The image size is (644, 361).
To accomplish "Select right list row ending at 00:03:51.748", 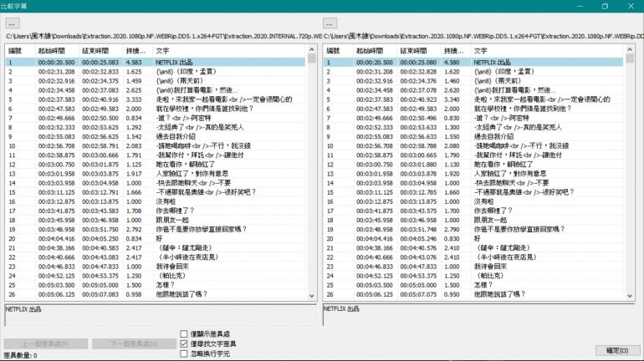I will (x=473, y=229).
